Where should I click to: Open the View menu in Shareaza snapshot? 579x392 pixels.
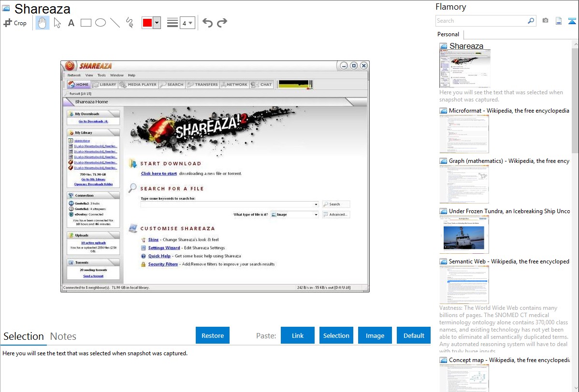click(89, 75)
